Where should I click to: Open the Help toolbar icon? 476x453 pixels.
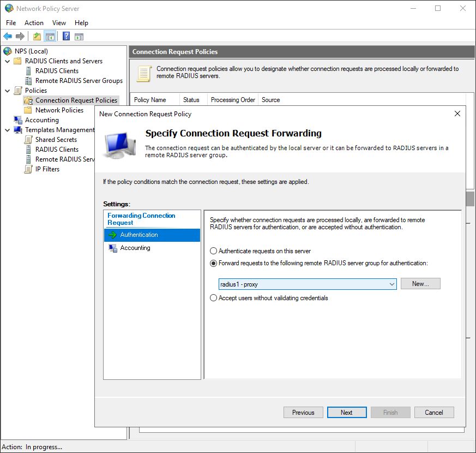point(66,37)
